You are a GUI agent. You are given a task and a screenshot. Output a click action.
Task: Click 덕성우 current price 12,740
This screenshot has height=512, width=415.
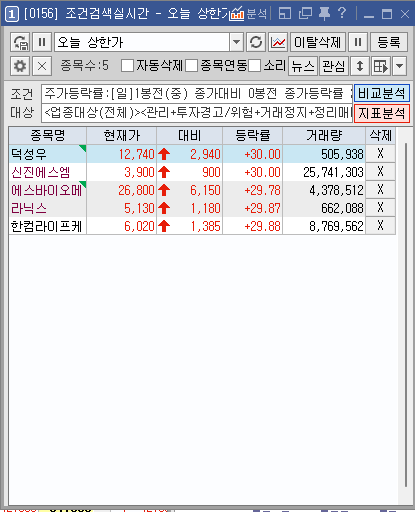(x=137, y=154)
